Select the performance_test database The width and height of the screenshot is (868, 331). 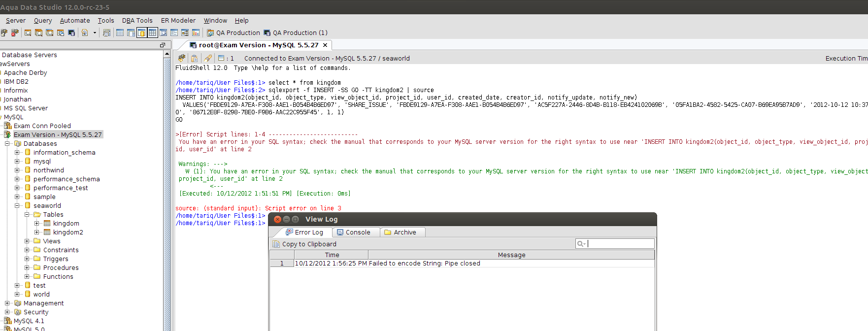pyautogui.click(x=61, y=188)
